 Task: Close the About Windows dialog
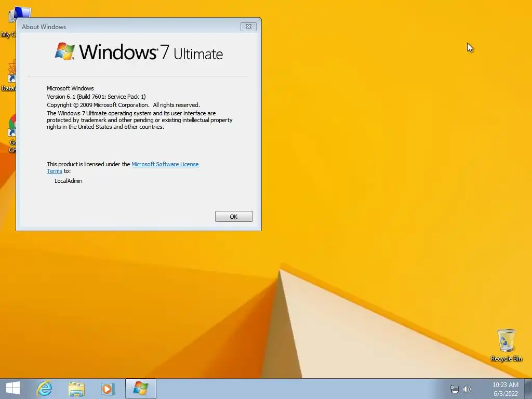(x=248, y=27)
